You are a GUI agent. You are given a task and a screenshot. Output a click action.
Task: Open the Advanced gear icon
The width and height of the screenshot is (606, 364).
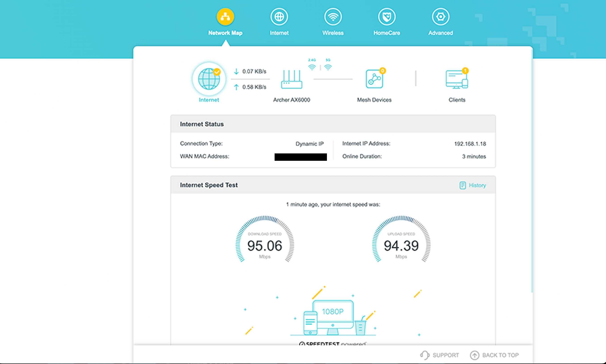pyautogui.click(x=441, y=17)
